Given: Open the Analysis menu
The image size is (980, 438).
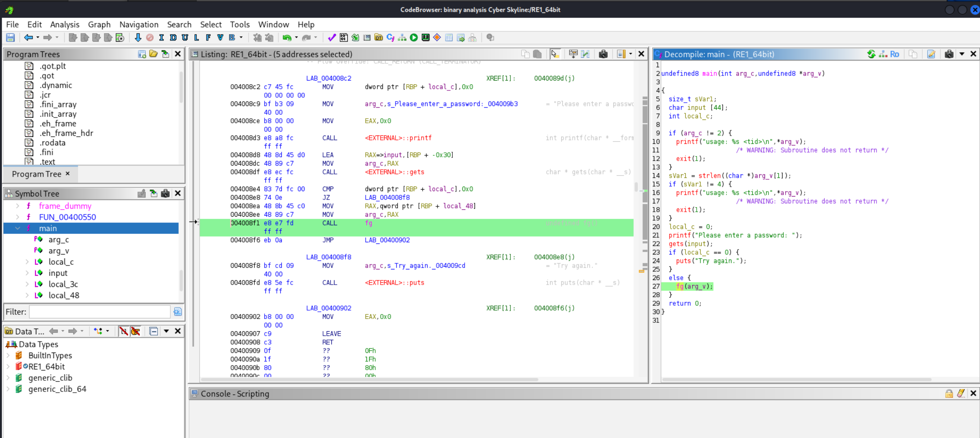Looking at the screenshot, I should [x=65, y=24].
